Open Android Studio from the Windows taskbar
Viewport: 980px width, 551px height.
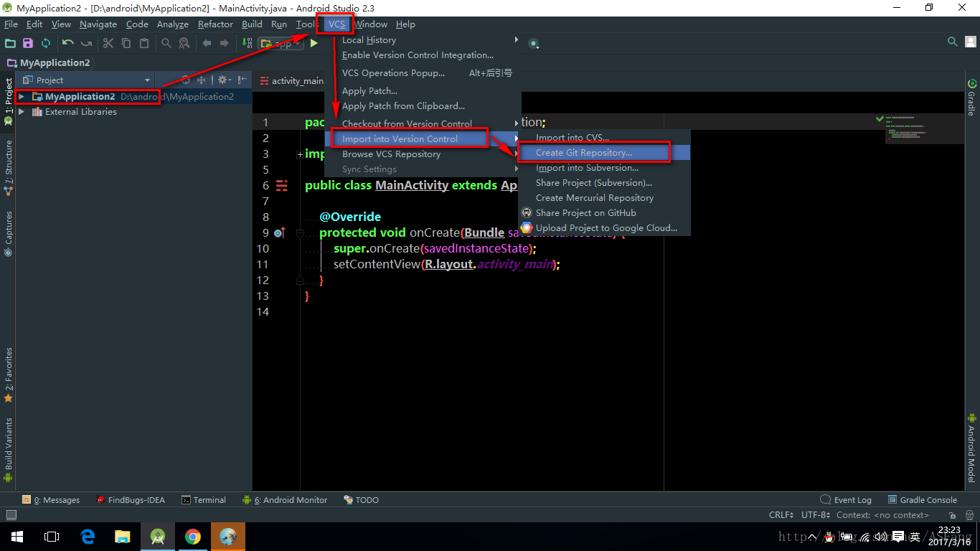[158, 537]
